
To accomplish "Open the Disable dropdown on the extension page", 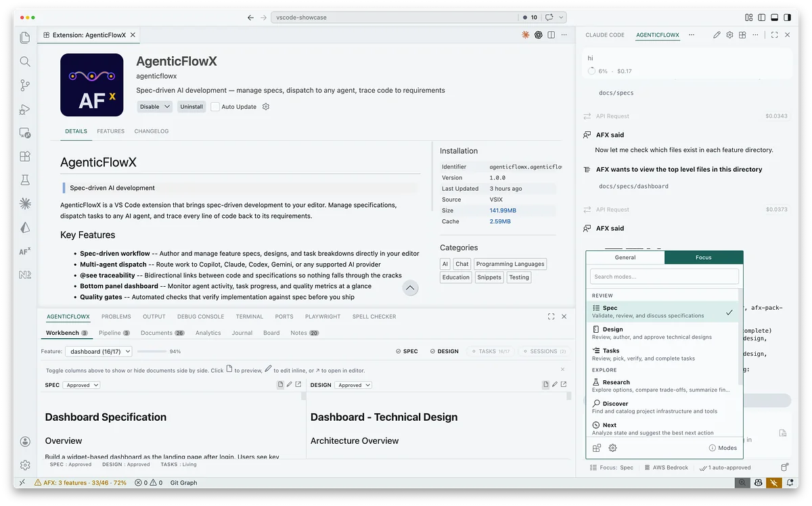I will click(x=155, y=106).
